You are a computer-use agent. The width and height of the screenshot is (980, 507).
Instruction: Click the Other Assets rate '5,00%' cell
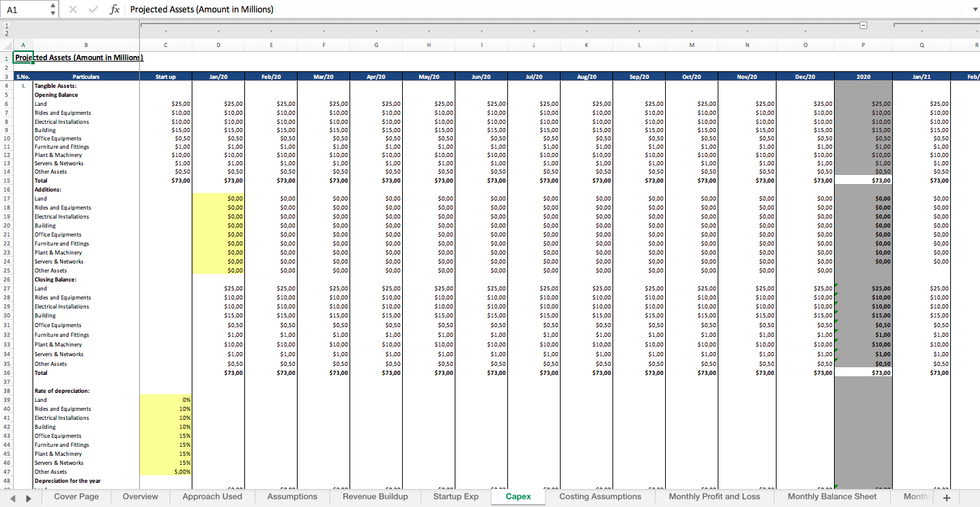165,472
